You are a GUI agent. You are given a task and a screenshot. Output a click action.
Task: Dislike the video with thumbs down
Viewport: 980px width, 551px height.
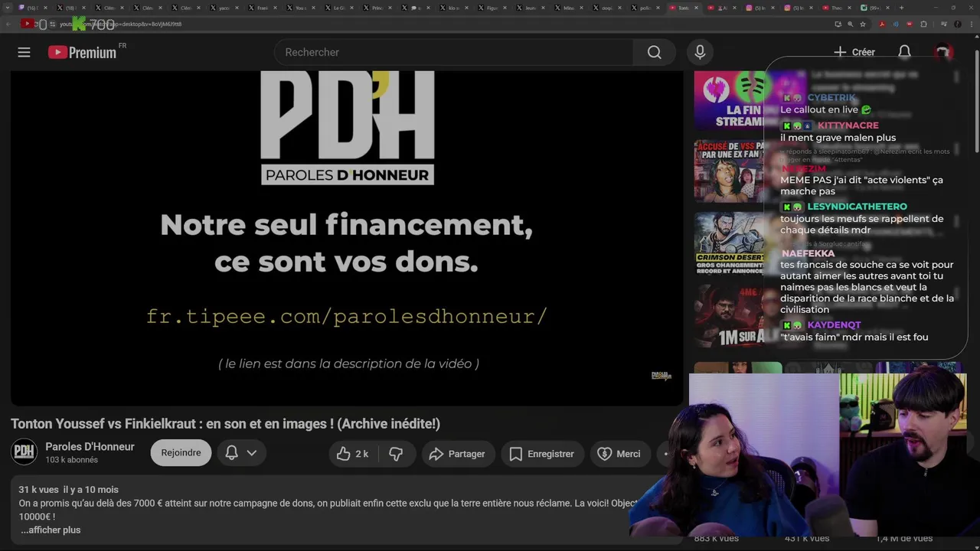coord(396,454)
